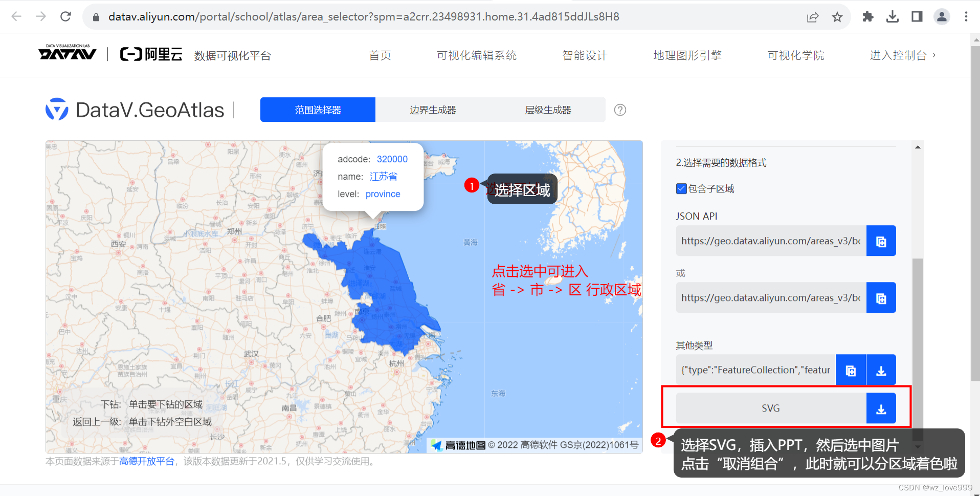This screenshot has height=496, width=980.
Task: Open the 地理图形引擎 navigation item
Action: tap(687, 55)
